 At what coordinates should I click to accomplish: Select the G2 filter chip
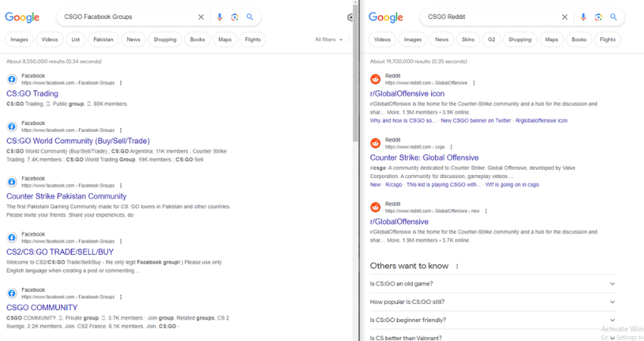(492, 39)
